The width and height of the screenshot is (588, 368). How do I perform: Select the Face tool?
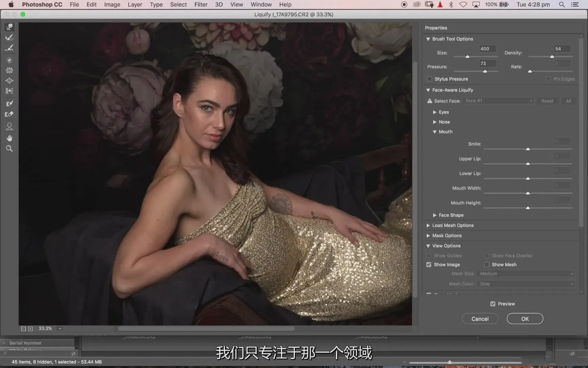pos(10,127)
